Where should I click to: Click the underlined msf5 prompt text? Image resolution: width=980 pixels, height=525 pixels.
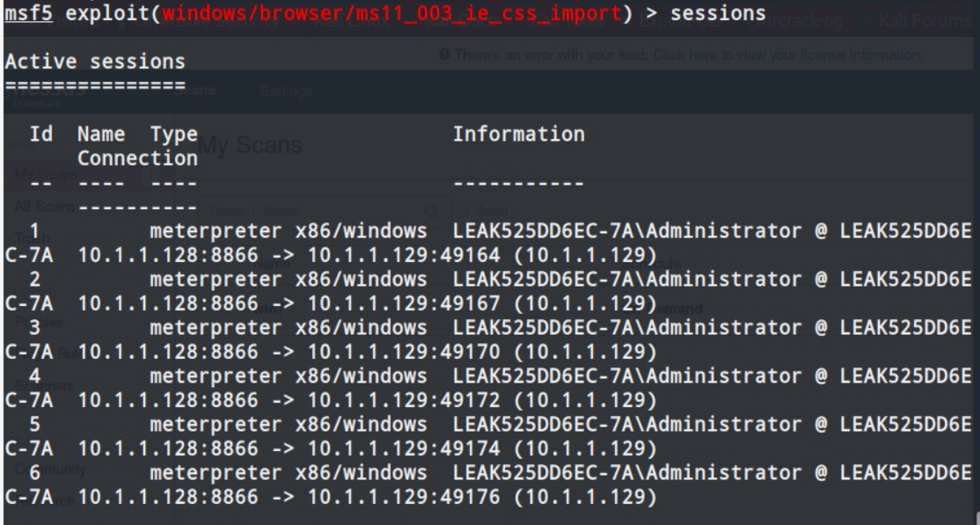click(30, 15)
